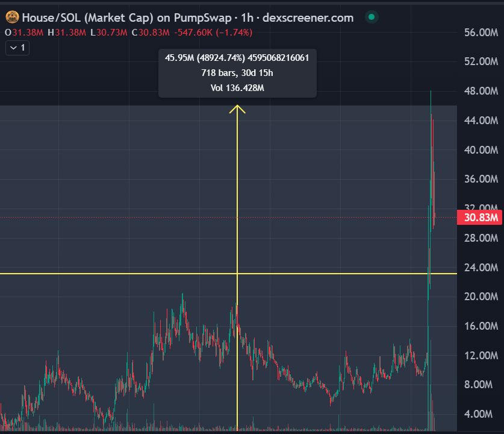This screenshot has height=434, width=504.
Task: Click the close value C30.83M
Action: pos(151,33)
